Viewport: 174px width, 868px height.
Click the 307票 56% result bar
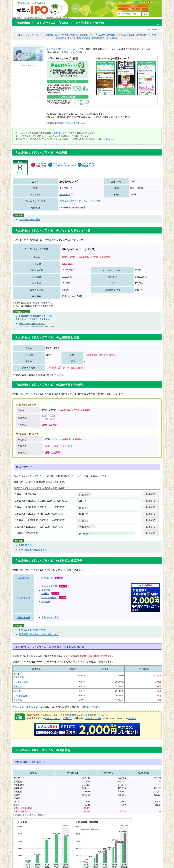point(108,533)
